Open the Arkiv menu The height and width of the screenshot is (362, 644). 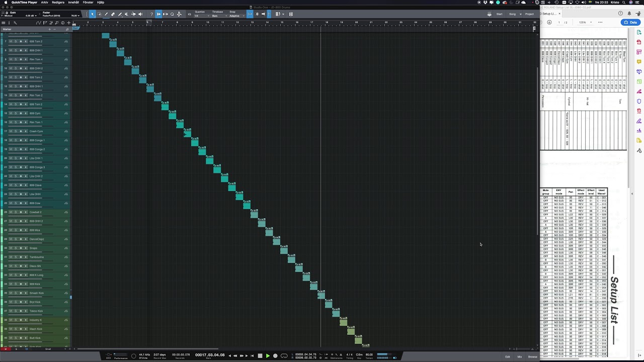(x=44, y=2)
